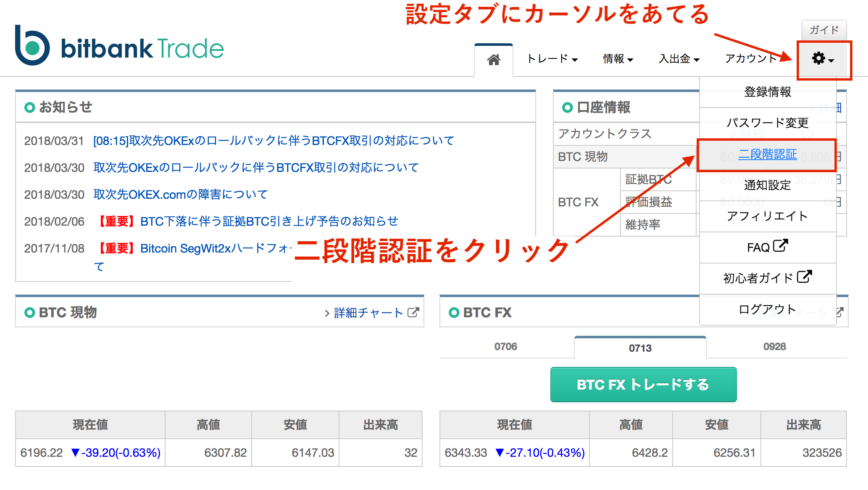Click the 評価損益 row label

pos(649,202)
